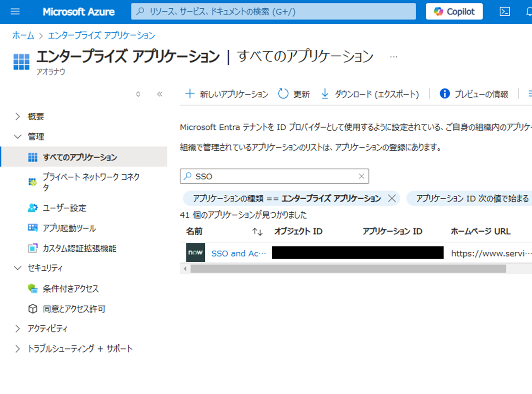Image resolution: width=532 pixels, height=394 pixels.
Task: Refresh the list with 更新
Action: pyautogui.click(x=294, y=94)
